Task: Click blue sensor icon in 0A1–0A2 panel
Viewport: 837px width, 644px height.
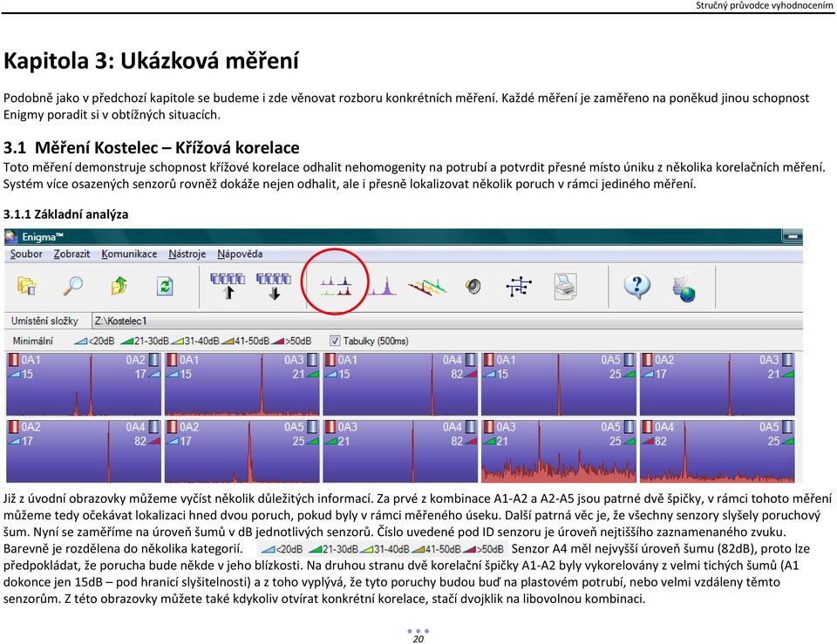Action: click(153, 360)
